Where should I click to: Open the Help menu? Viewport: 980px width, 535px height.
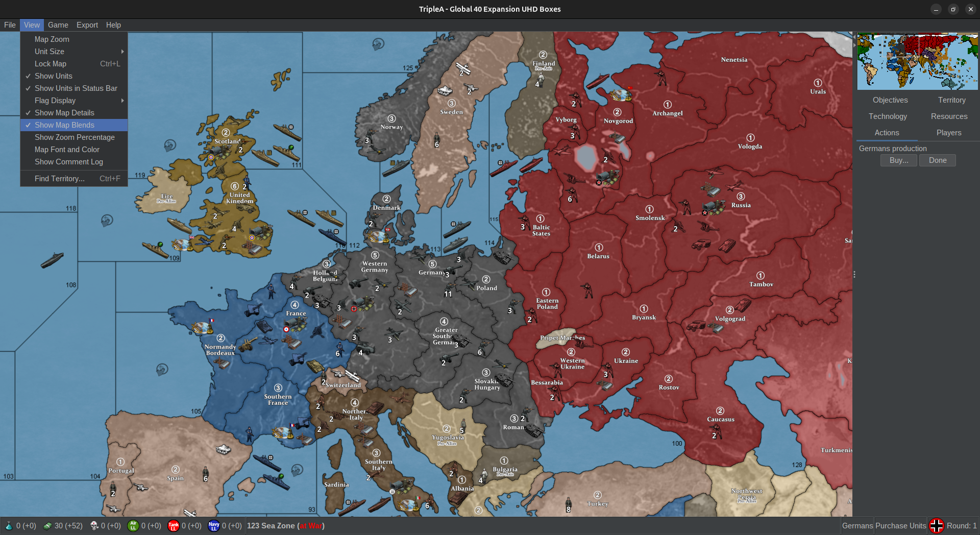coord(113,25)
